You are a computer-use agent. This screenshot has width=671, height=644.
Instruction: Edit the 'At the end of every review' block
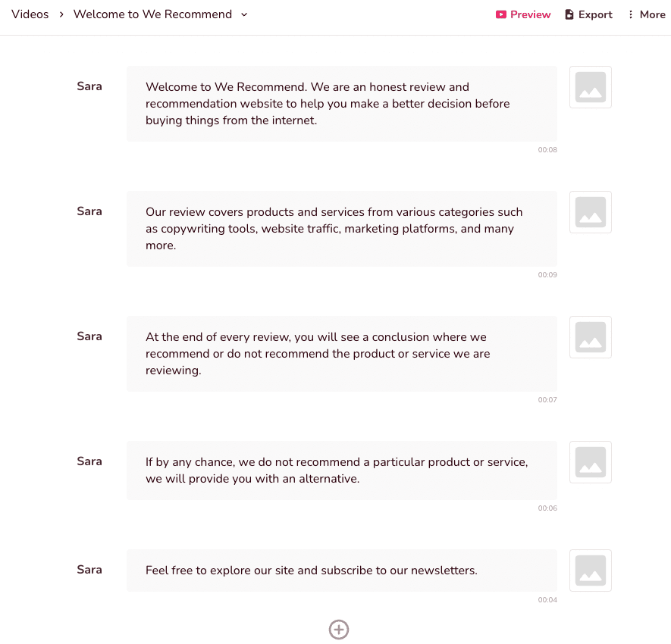pos(342,354)
